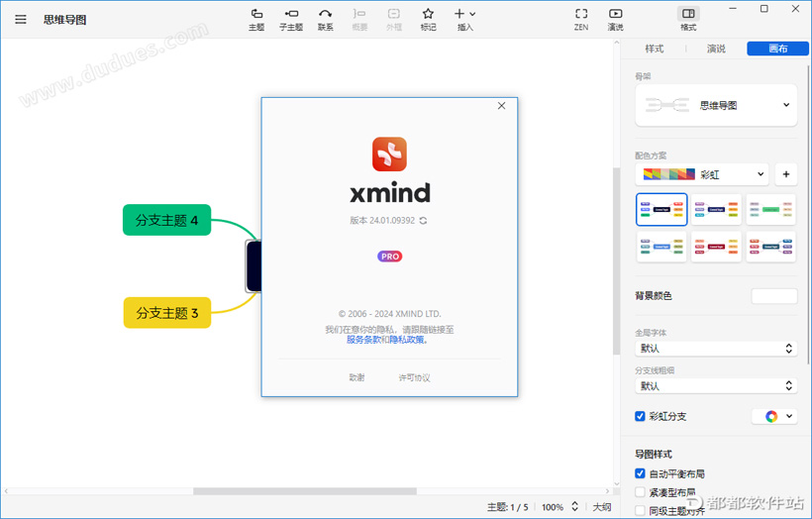Click the 外框 boundary tool
The image size is (812, 519).
[393, 20]
